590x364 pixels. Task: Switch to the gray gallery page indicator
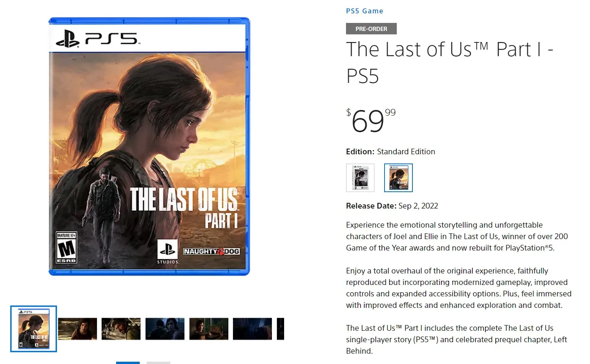tap(158, 362)
